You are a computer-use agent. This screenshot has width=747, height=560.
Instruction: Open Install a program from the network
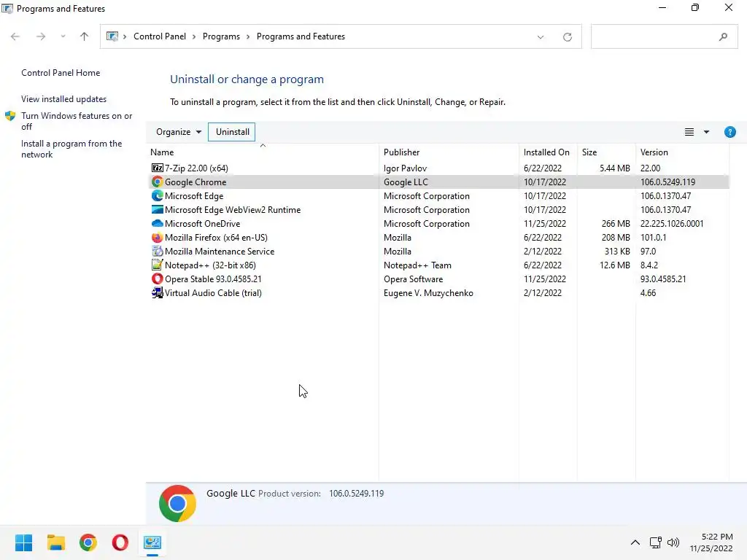click(x=71, y=149)
